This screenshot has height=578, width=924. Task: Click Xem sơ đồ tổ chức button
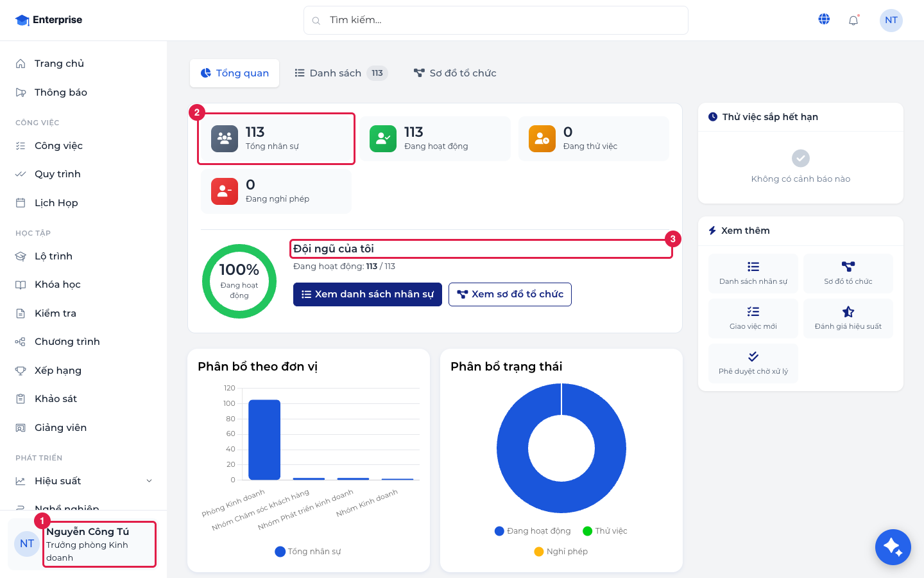[x=510, y=294]
